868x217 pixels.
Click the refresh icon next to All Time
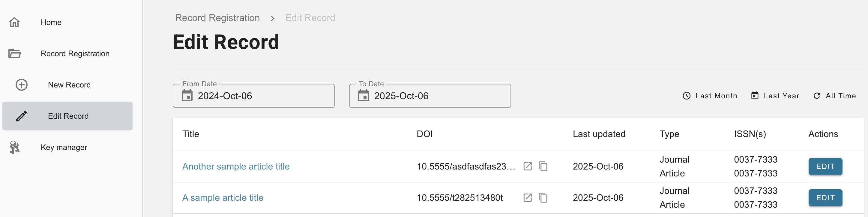click(x=816, y=96)
